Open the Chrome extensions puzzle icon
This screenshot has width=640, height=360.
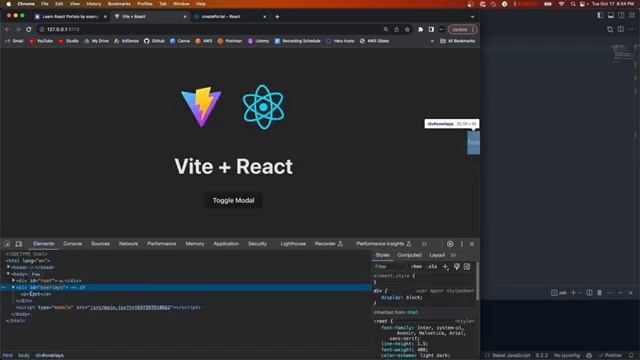point(420,29)
